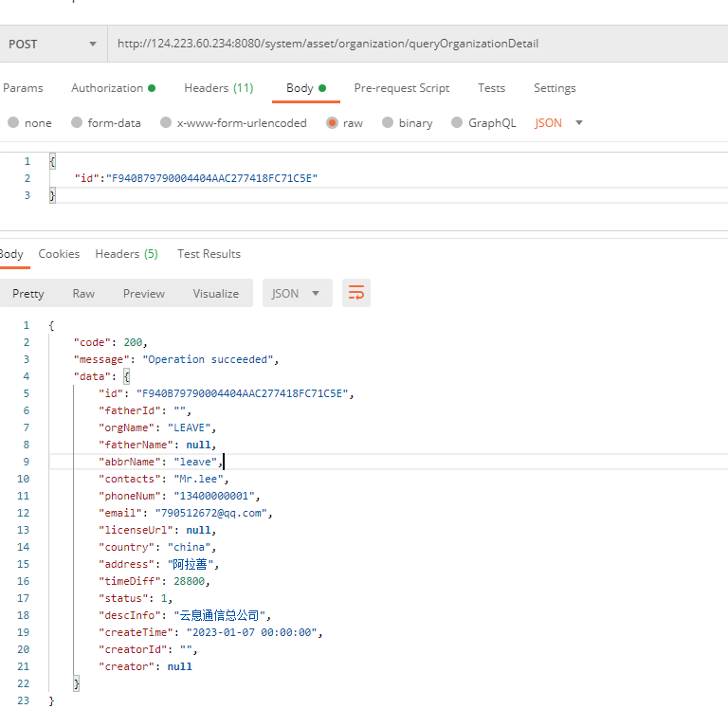
Task: Go to the Tests tab
Action: coord(491,88)
